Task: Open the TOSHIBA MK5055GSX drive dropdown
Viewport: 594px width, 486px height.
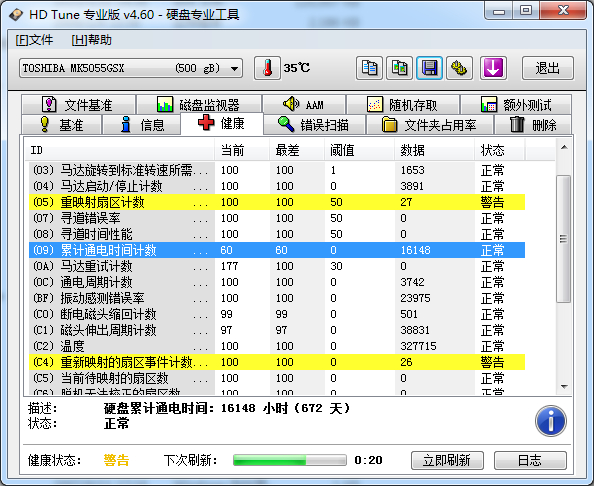Action: [131, 68]
